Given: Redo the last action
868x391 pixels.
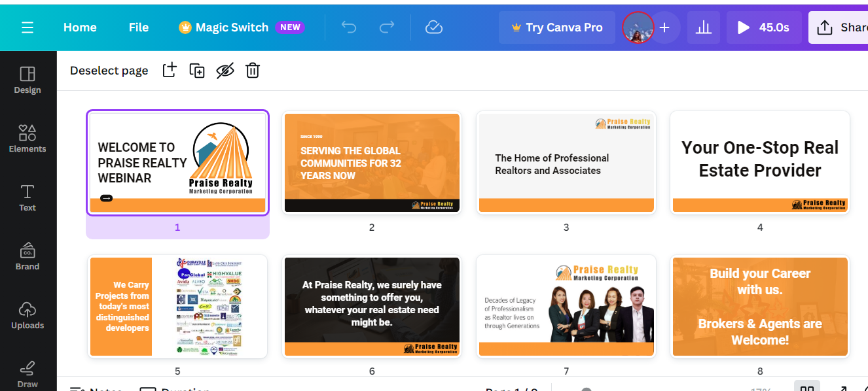Looking at the screenshot, I should pos(387,27).
